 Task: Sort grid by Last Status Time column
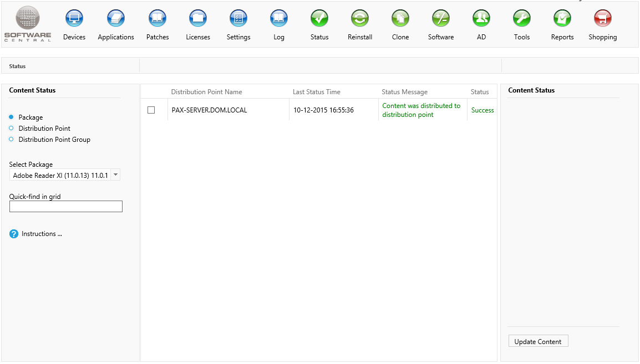(316, 92)
